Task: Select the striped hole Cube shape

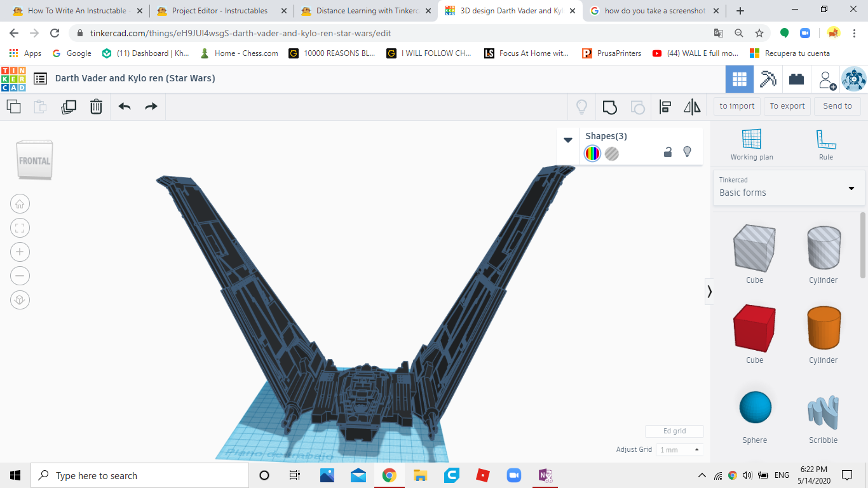Action: [x=754, y=248]
